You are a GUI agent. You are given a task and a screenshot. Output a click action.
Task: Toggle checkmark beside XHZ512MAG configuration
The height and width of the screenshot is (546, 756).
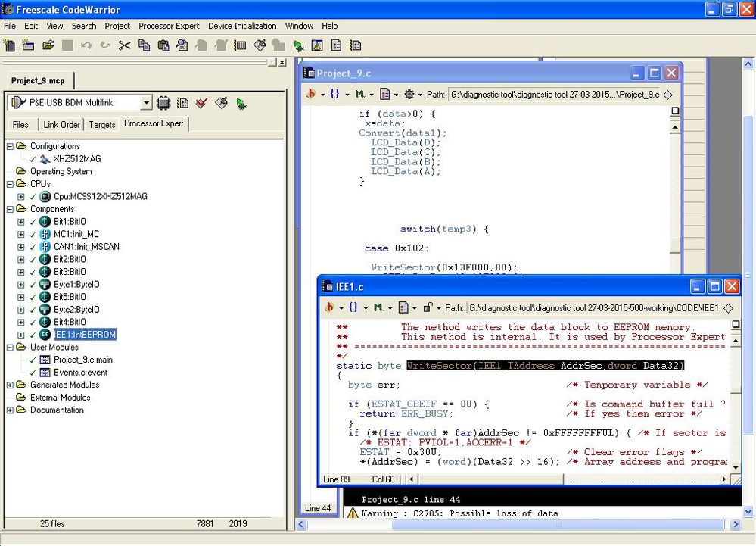coord(33,159)
